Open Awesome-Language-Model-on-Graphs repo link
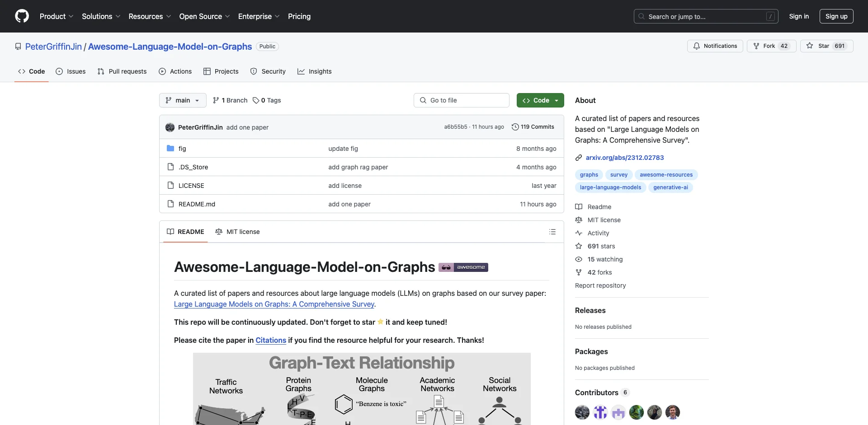 point(170,47)
